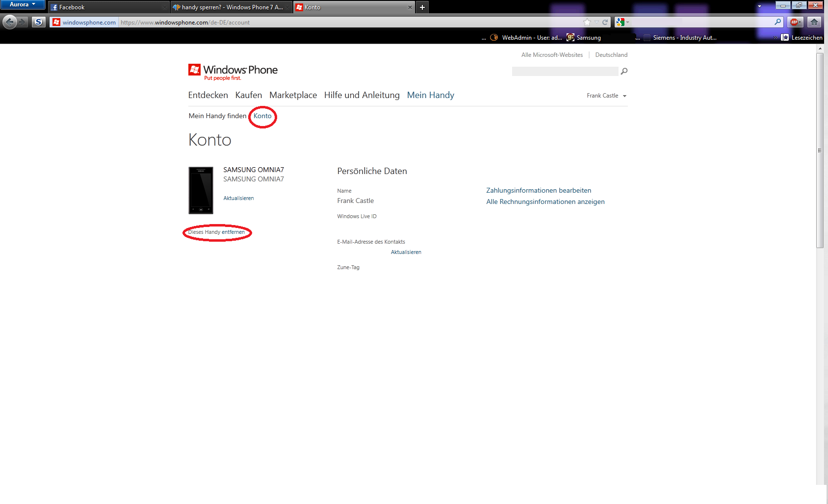Open Alle Microsoft-Websites link
828x504 pixels.
(x=552, y=55)
